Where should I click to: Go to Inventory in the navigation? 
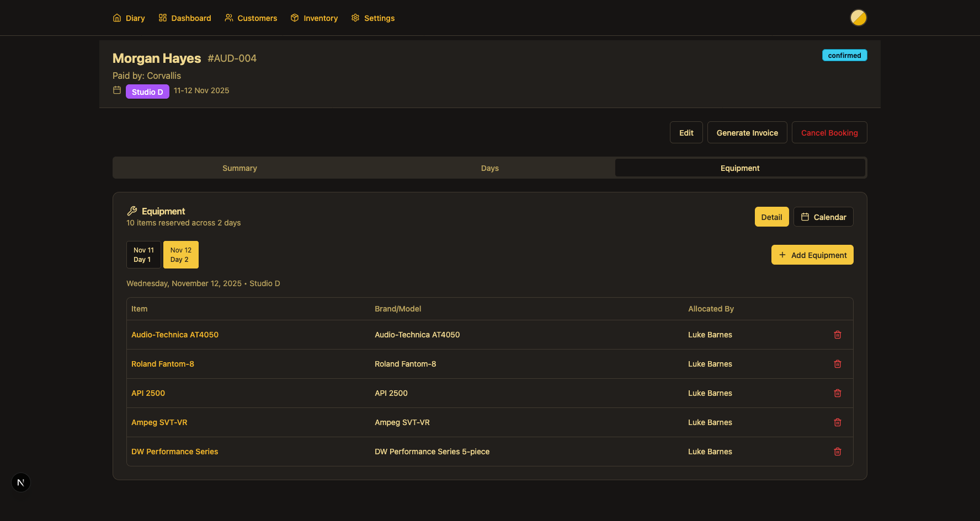pyautogui.click(x=314, y=18)
